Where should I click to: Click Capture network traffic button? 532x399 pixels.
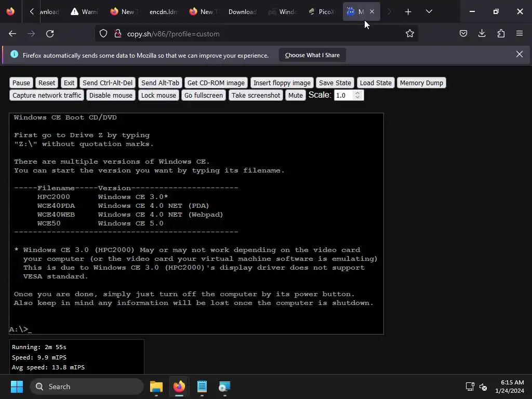(x=47, y=96)
